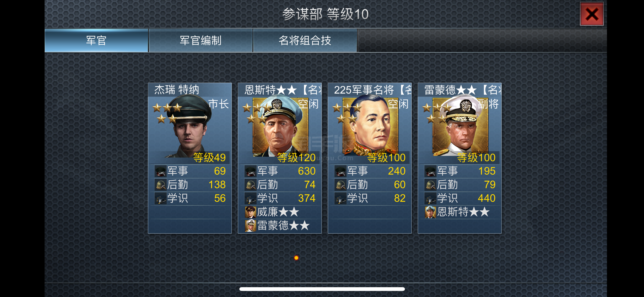644x297 pixels.
Task: Click 后勤 helmet icon on 恩斯特 card
Action: (x=250, y=185)
